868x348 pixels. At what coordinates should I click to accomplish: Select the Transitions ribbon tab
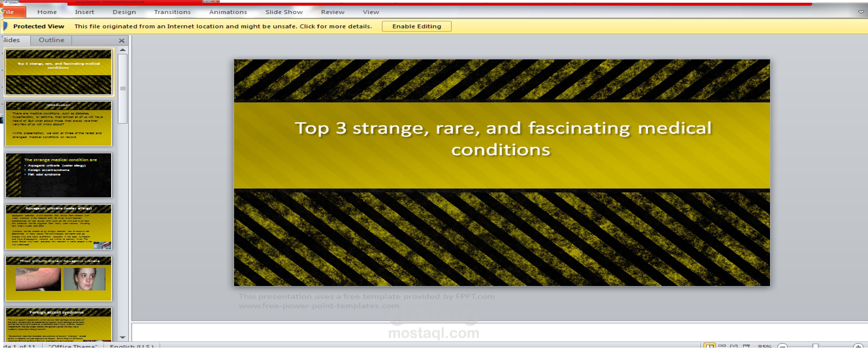(x=172, y=12)
